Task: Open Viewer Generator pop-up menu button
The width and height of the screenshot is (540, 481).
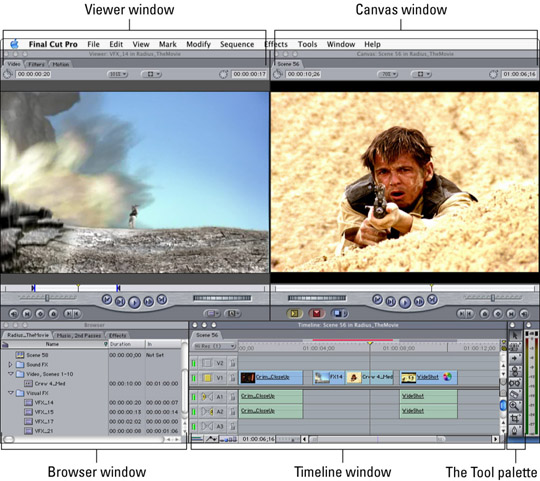Action: [232, 314]
